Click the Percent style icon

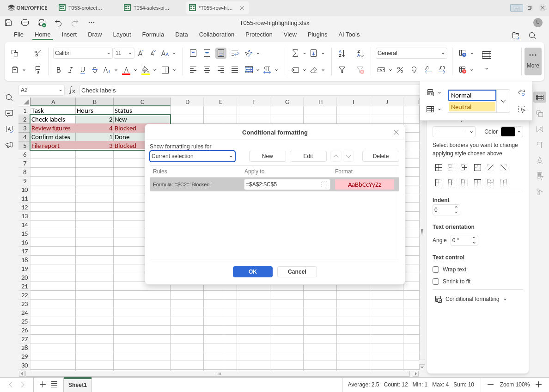[x=400, y=70]
